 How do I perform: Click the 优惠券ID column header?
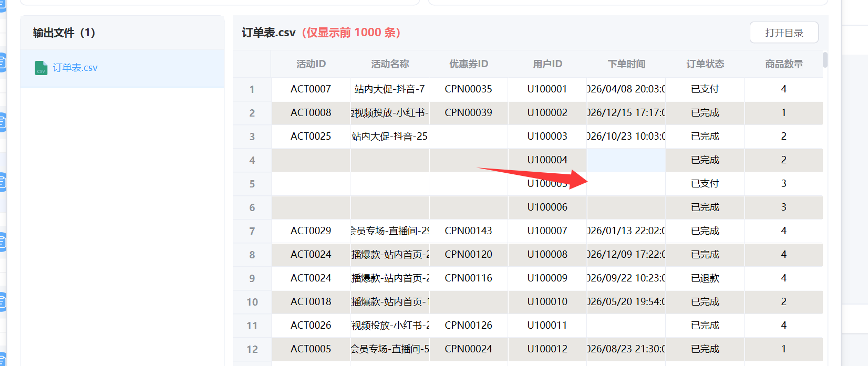point(468,64)
